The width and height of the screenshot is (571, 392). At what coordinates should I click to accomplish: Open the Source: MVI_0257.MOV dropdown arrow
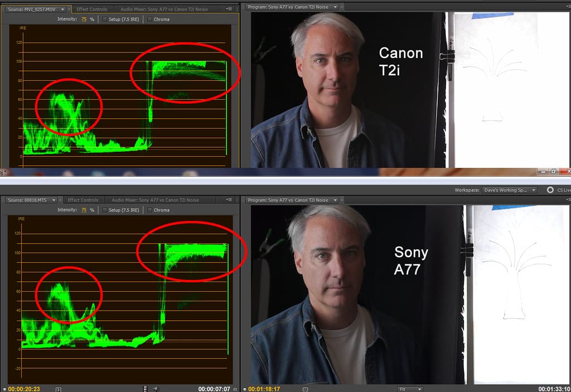62,9
